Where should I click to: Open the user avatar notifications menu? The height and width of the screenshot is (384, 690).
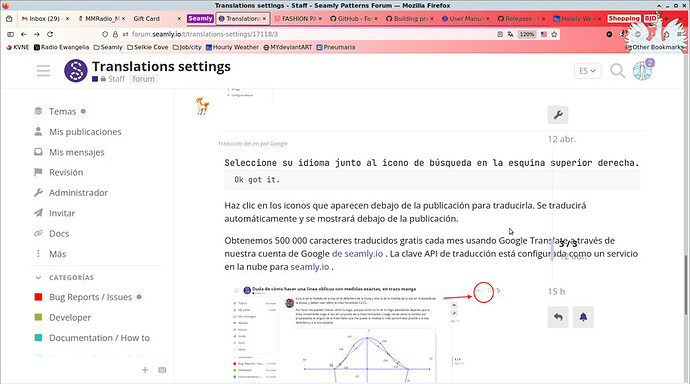pyautogui.click(x=642, y=70)
